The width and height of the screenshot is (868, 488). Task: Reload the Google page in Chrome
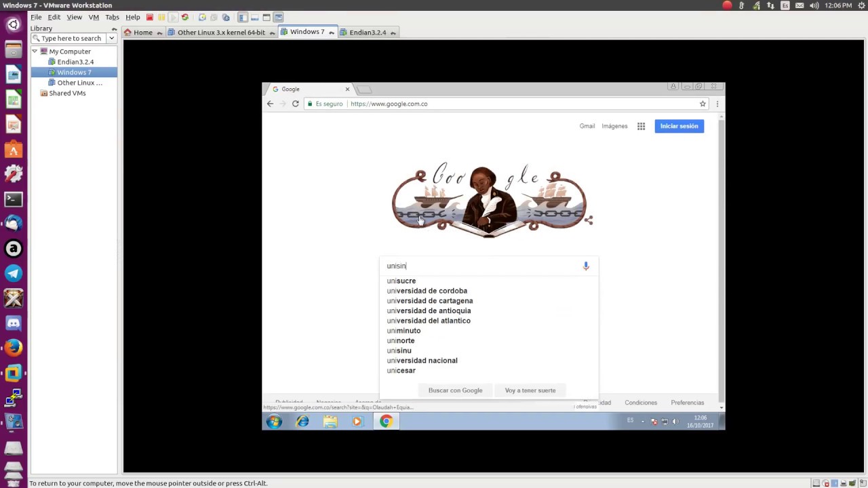[295, 104]
